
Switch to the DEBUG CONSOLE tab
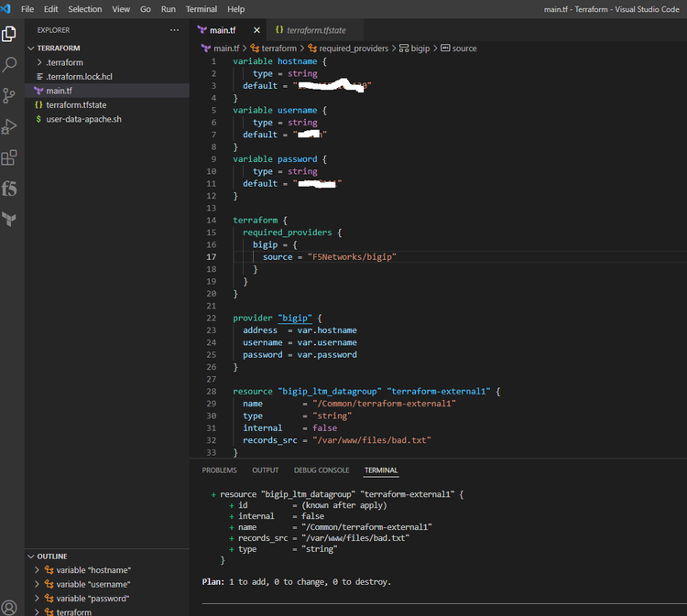pyautogui.click(x=321, y=470)
